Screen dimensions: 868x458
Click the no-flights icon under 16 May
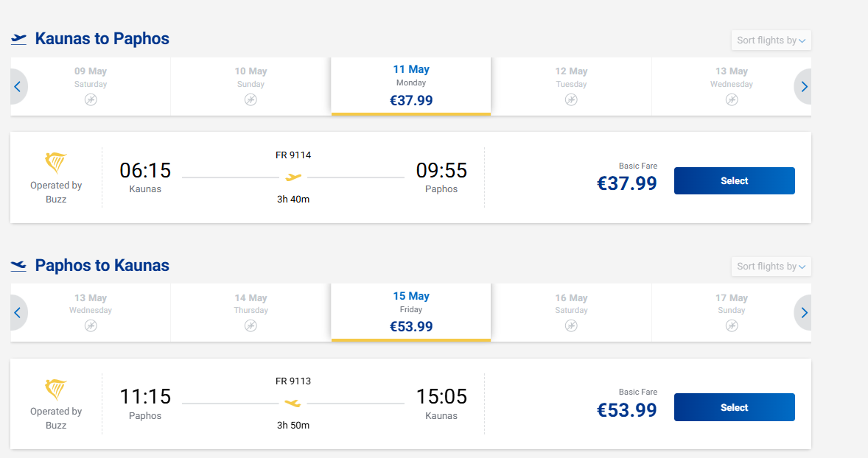point(571,326)
